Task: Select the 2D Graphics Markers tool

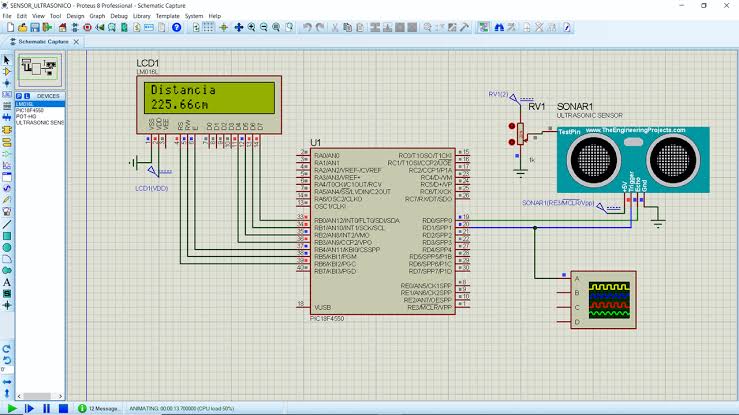Action: 7,305
